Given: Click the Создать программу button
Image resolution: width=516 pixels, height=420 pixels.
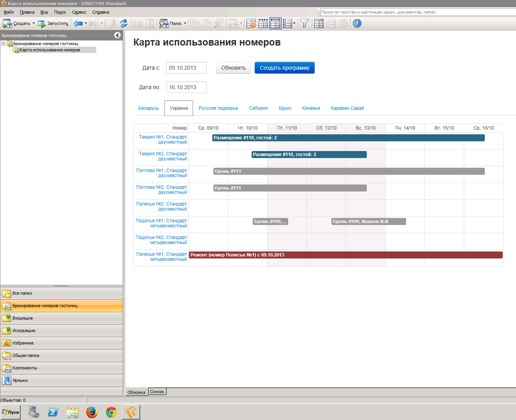Looking at the screenshot, I should click(284, 68).
